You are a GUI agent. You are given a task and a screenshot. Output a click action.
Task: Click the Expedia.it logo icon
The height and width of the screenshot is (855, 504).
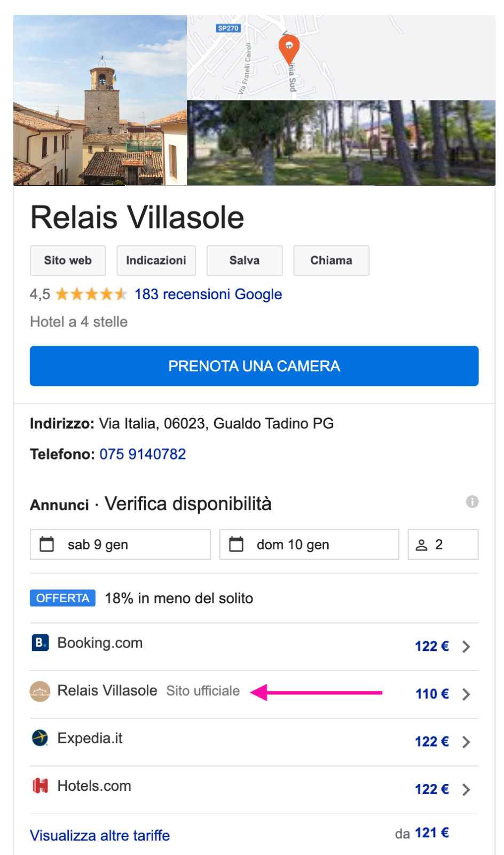[40, 738]
